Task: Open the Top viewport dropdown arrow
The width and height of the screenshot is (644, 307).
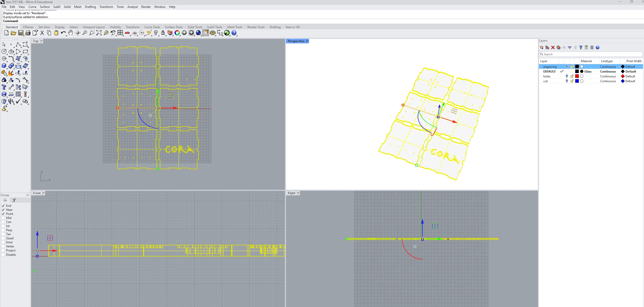Action: coord(42,41)
